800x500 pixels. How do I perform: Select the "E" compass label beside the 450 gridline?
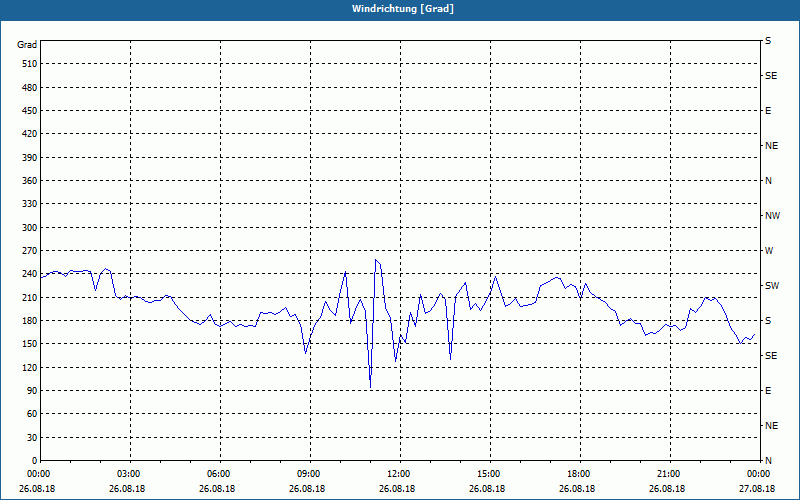(x=768, y=111)
